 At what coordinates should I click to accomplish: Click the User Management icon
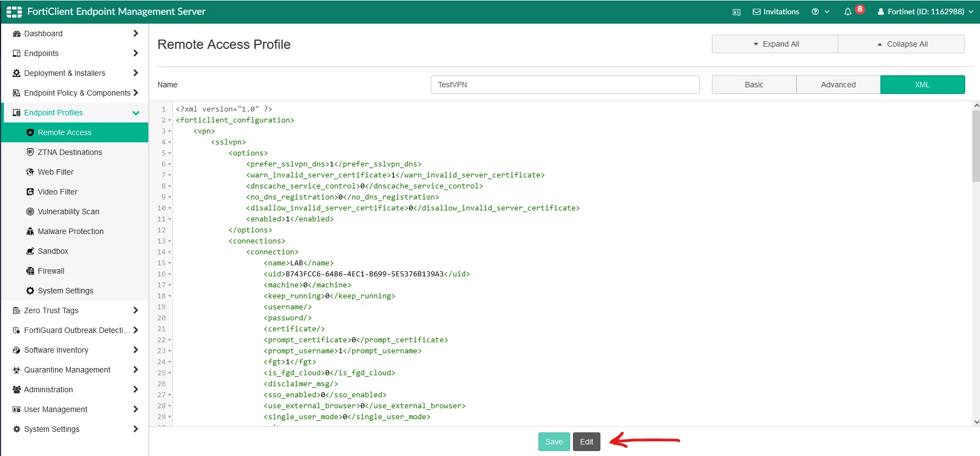[x=16, y=409]
